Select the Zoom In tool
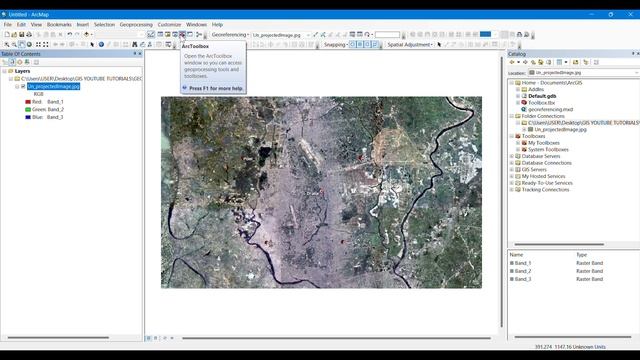640x360 pixels. tap(6, 44)
